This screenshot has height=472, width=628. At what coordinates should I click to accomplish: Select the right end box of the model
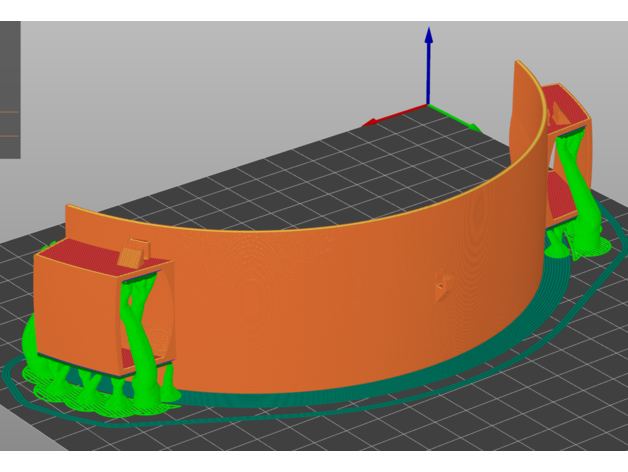pos(566,150)
